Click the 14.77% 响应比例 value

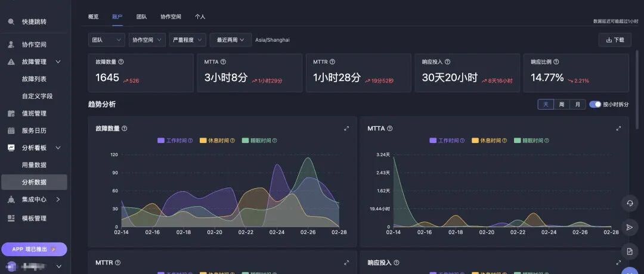click(547, 77)
